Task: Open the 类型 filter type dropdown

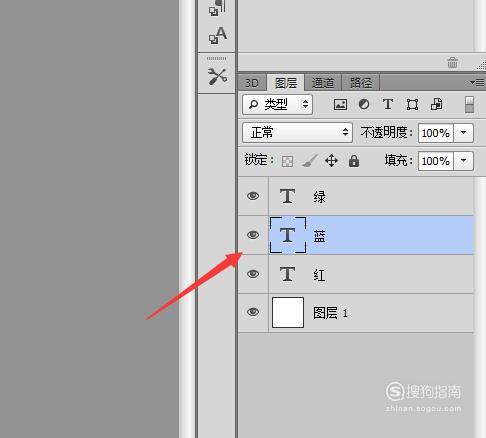Action: 277,105
